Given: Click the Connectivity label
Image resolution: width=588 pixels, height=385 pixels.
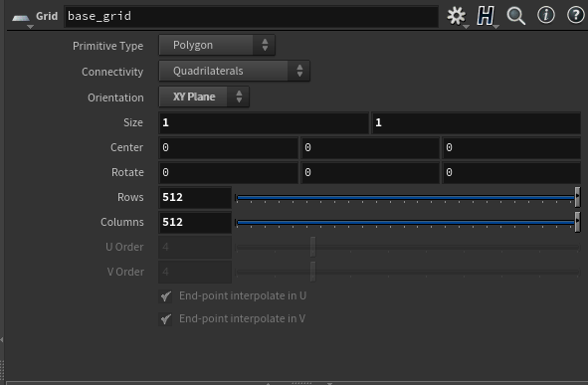Looking at the screenshot, I should [x=112, y=72].
